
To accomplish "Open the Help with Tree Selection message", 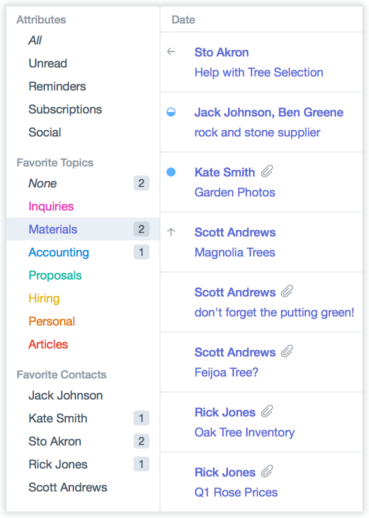I will tap(261, 62).
